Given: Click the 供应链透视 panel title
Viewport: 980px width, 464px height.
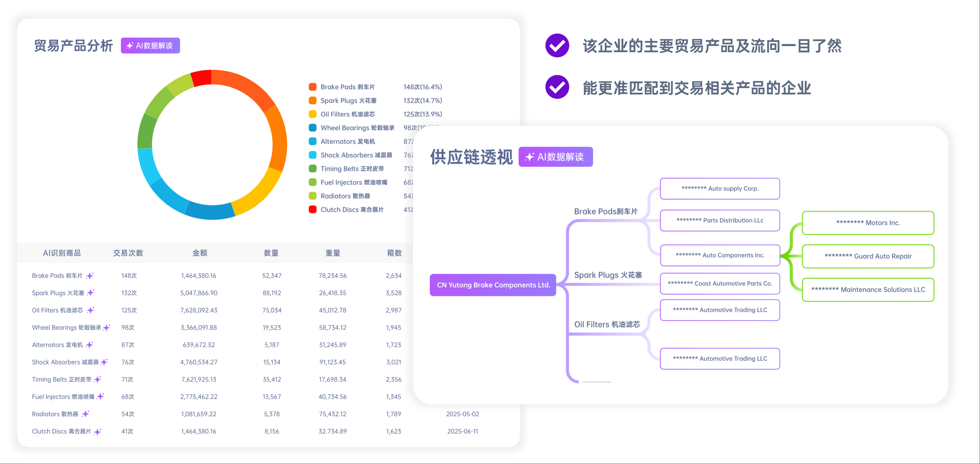Looking at the screenshot, I should (x=471, y=157).
